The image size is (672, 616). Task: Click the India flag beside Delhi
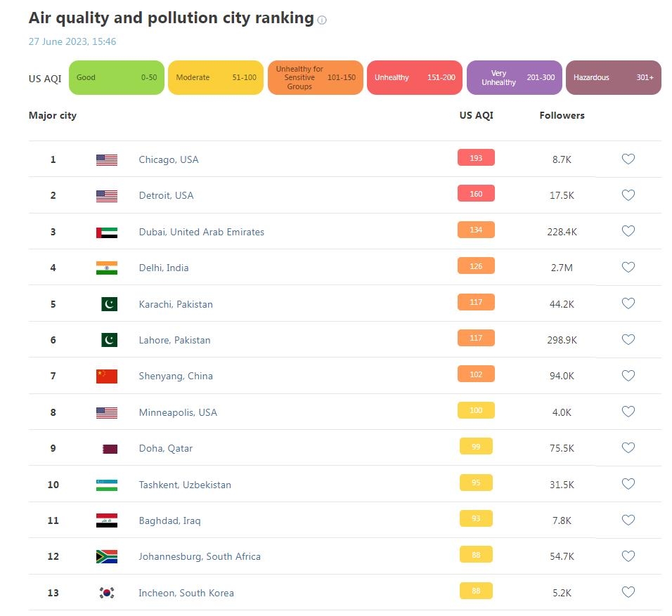[107, 268]
